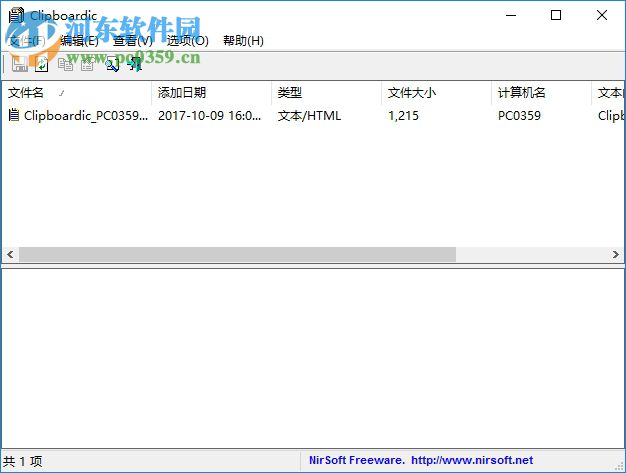Sort by the 类型 column header
The image size is (626, 473).
pos(326,93)
